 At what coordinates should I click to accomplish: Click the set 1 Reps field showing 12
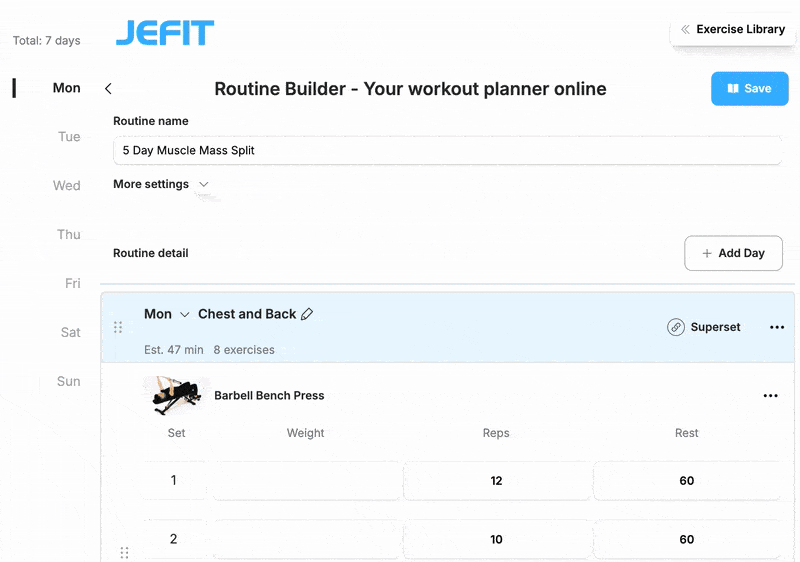496,481
